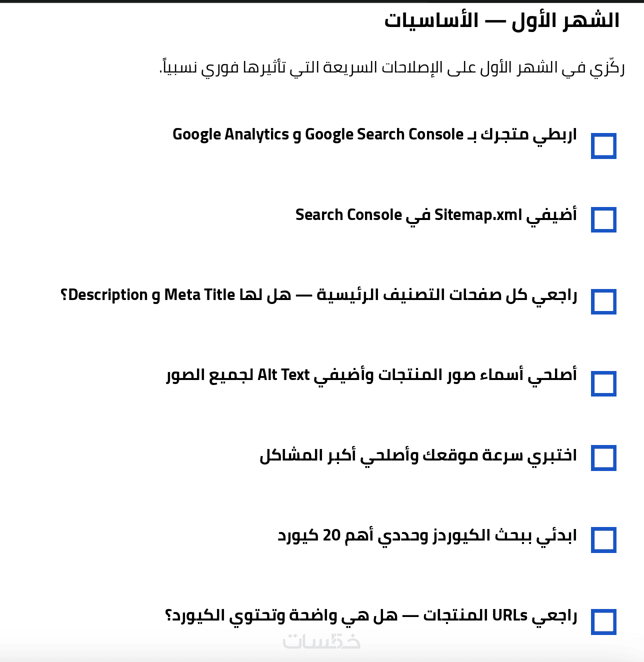Tick the Alt Text images checkbox
This screenshot has height=662, width=644.
tap(603, 384)
